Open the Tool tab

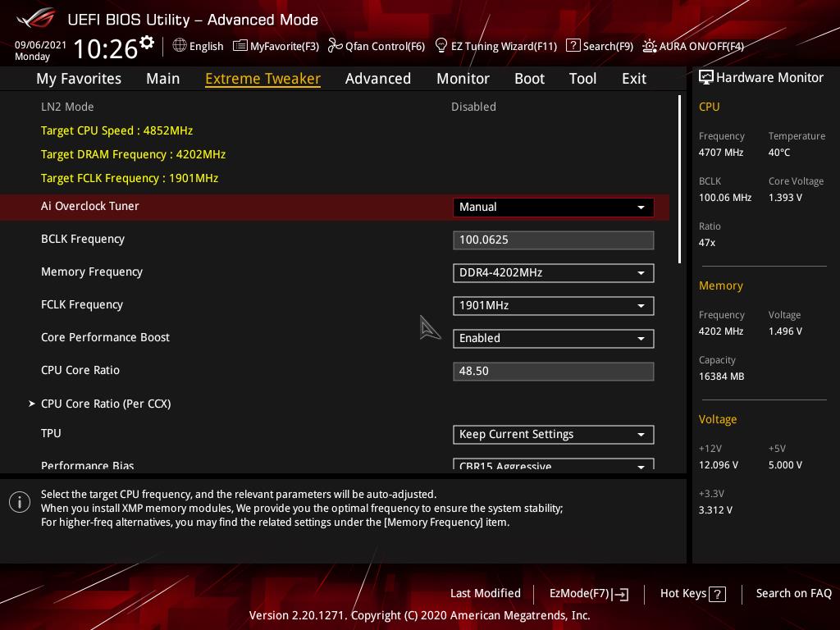coord(582,79)
